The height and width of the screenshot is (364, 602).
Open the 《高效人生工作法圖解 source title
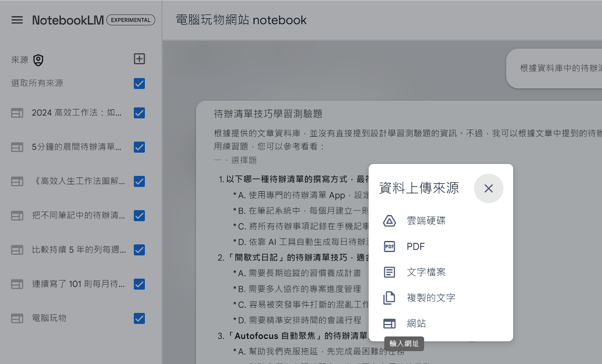(79, 182)
